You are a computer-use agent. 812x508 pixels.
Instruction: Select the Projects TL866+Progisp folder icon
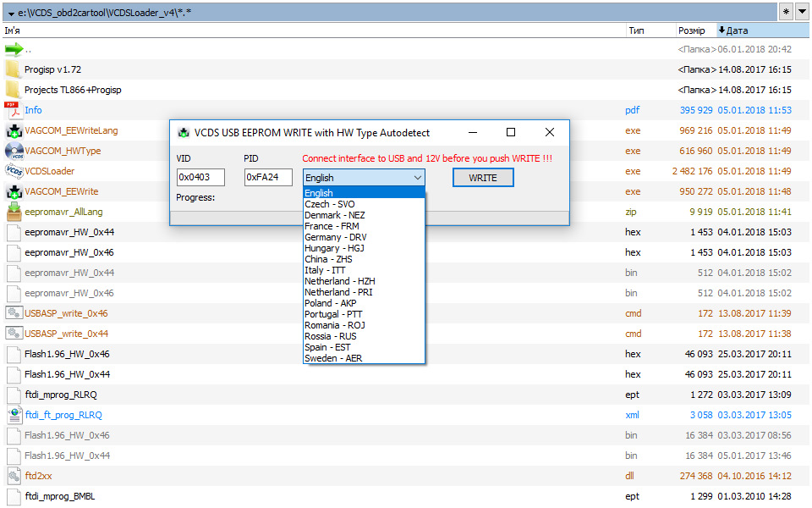click(13, 90)
